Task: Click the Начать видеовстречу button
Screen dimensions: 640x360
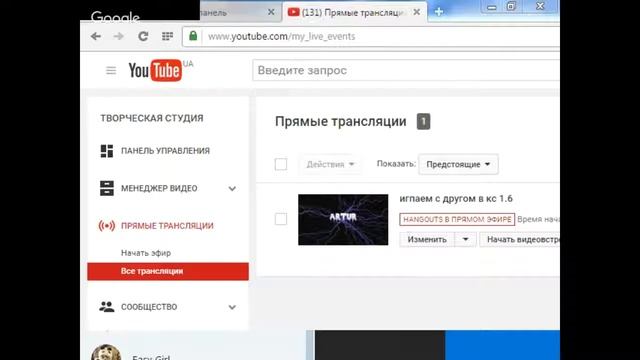Action: (x=520, y=240)
